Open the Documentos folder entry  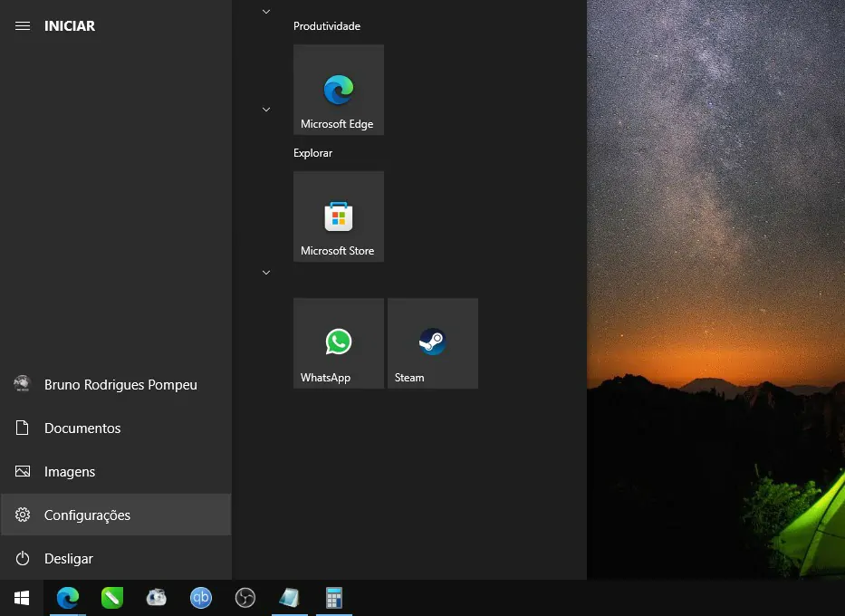[116, 428]
